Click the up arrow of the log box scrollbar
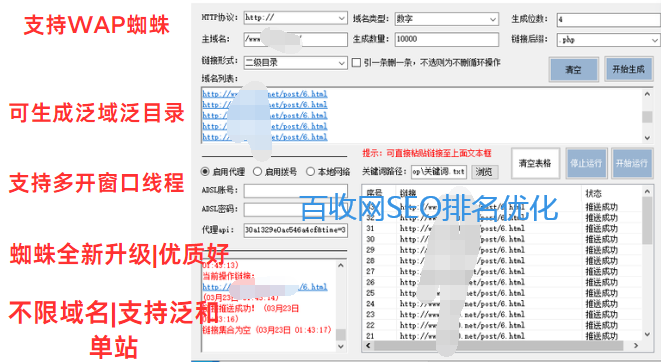 pos(341,266)
